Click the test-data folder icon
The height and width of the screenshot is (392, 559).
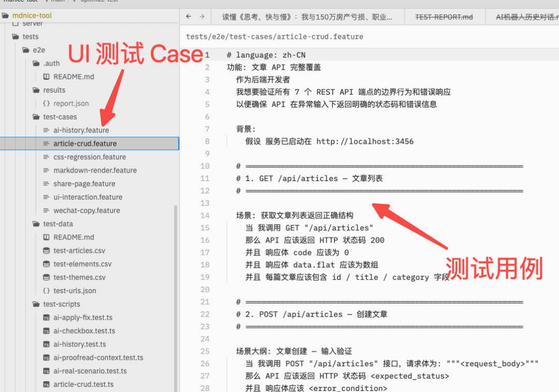[x=36, y=224]
